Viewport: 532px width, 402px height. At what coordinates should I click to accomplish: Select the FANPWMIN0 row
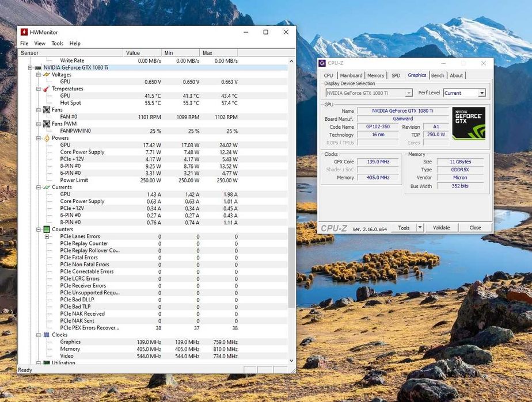pyautogui.click(x=153, y=131)
